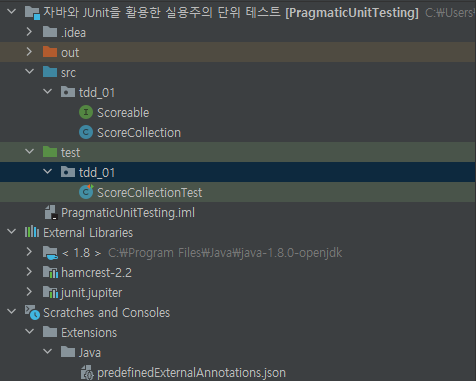The height and width of the screenshot is (381, 476).
Task: Collapse Scratches and Consoles
Action: 12,311
